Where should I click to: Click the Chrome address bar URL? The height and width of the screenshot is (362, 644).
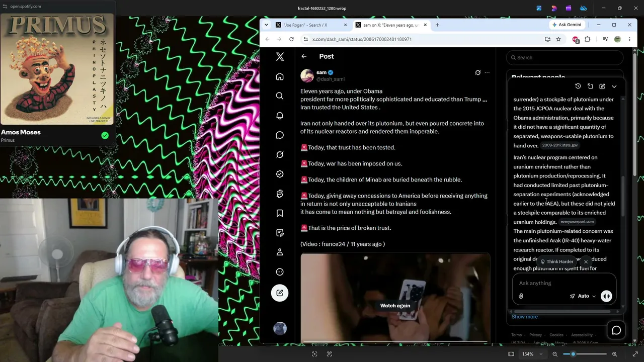tap(362, 39)
